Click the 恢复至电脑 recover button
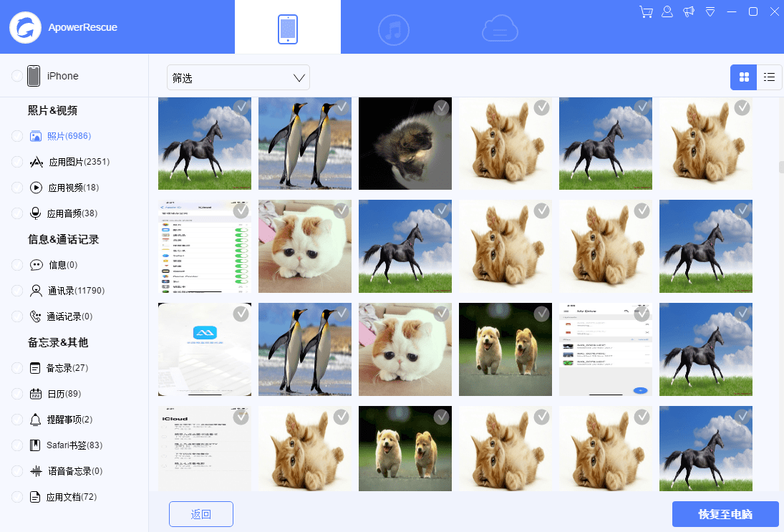 [725, 514]
